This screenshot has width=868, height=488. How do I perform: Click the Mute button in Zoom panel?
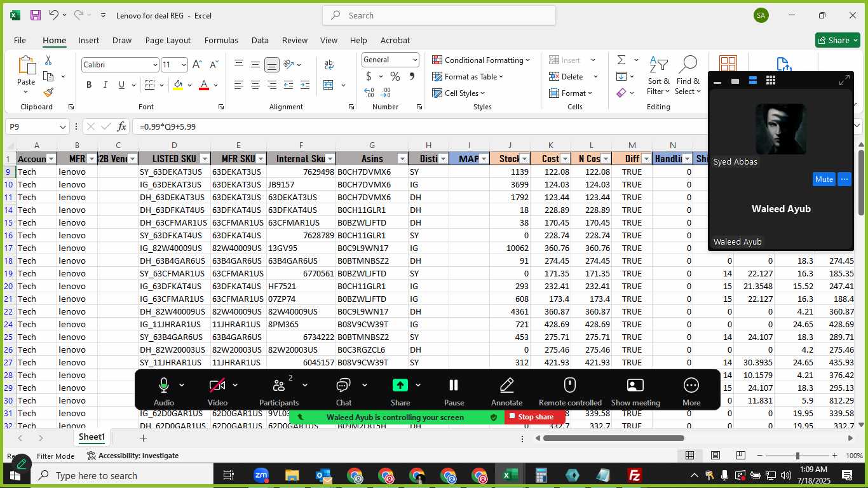click(824, 179)
